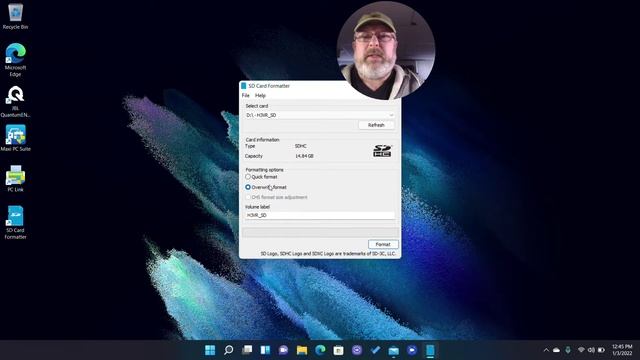Click the volume speaker tray icon
640x360 pixels.
click(x=591, y=350)
